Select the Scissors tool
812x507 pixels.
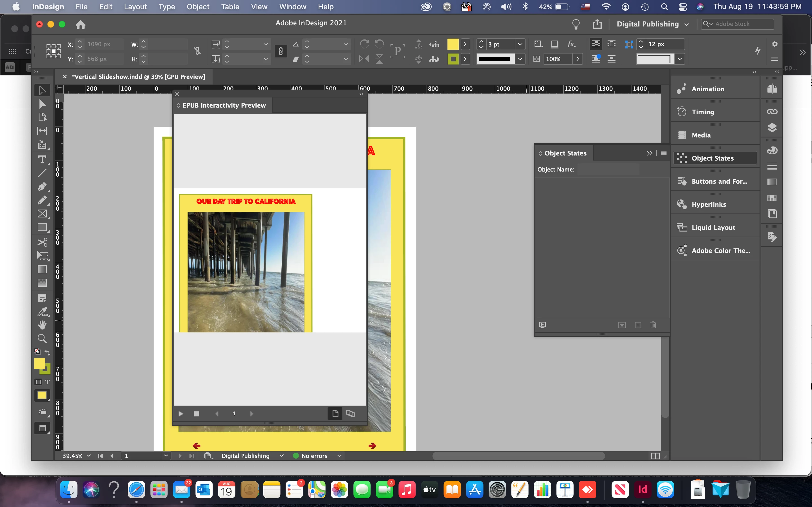click(x=42, y=242)
